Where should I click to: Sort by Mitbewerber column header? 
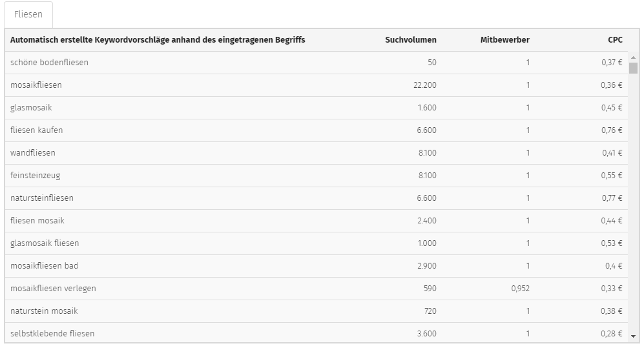pos(504,40)
